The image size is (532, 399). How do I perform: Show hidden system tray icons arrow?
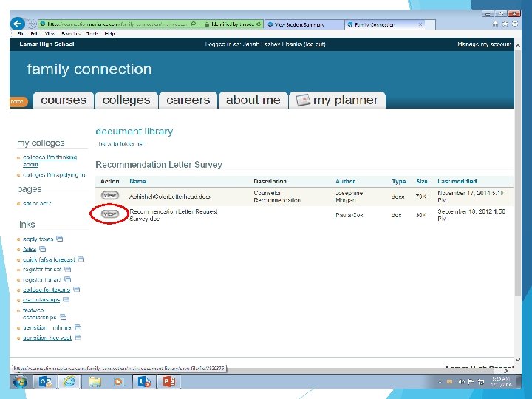(440, 382)
